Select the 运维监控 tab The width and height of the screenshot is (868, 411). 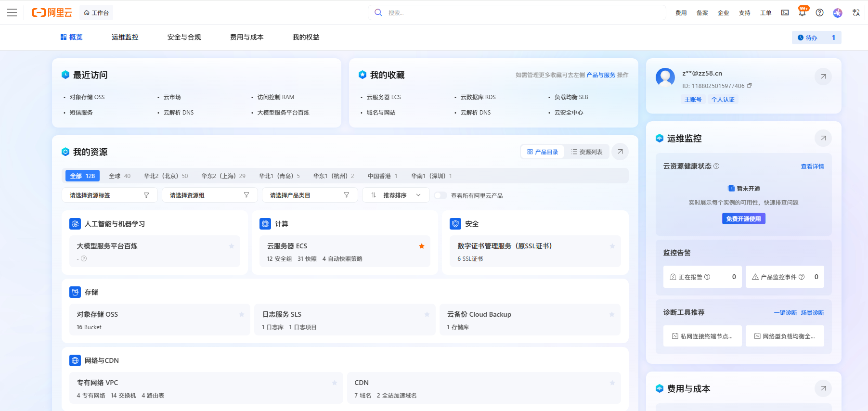[125, 37]
